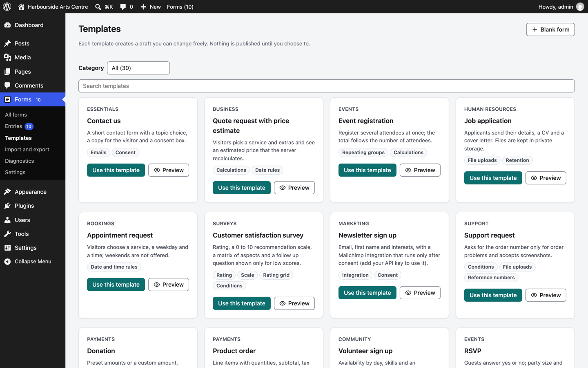This screenshot has height=368, width=588.
Task: Open Diagnostics submenu item
Action: click(x=19, y=161)
